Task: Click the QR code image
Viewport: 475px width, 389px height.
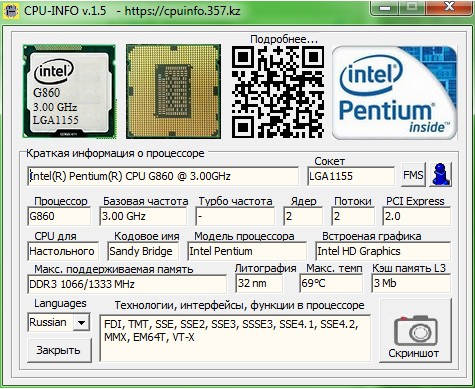Action: click(277, 92)
